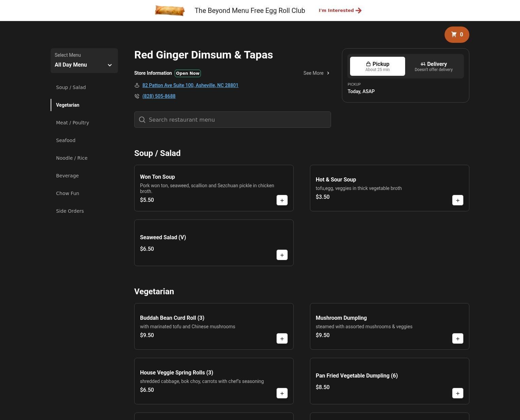This screenshot has width=520, height=420.
Task: Add Mushroom Dumpling to cart
Action: tap(457, 339)
